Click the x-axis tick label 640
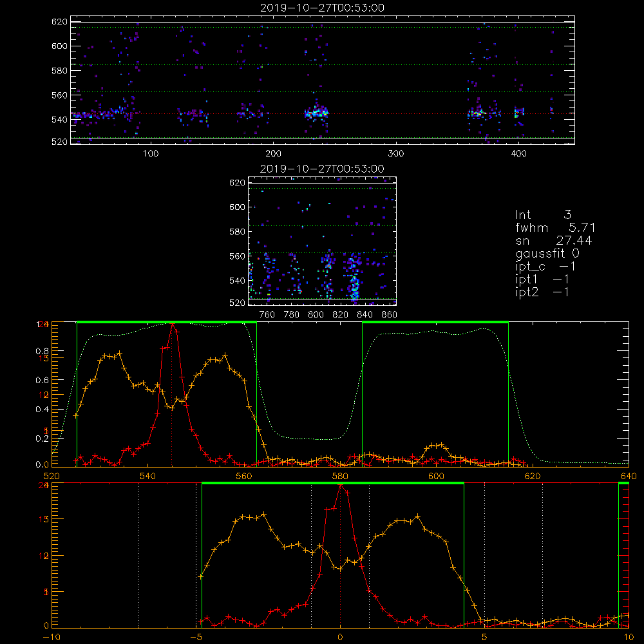The height and width of the screenshot is (644, 644). tap(629, 476)
